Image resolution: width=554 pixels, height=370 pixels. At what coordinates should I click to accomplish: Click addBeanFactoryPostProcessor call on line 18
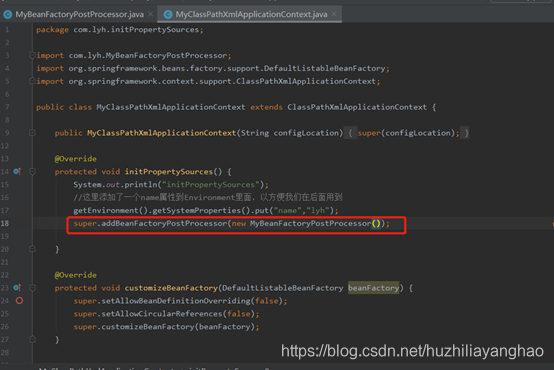point(165,223)
